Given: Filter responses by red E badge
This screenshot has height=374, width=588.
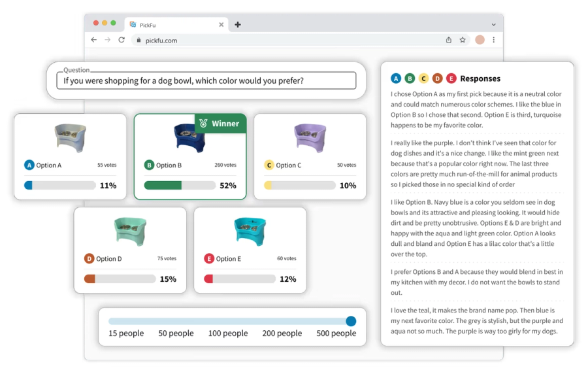Looking at the screenshot, I should (451, 78).
